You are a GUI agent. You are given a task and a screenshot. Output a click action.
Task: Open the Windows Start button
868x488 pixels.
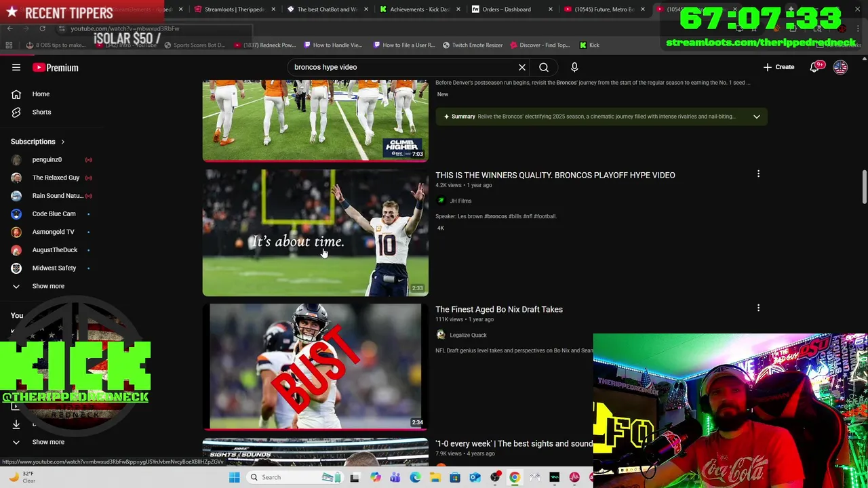click(234, 477)
